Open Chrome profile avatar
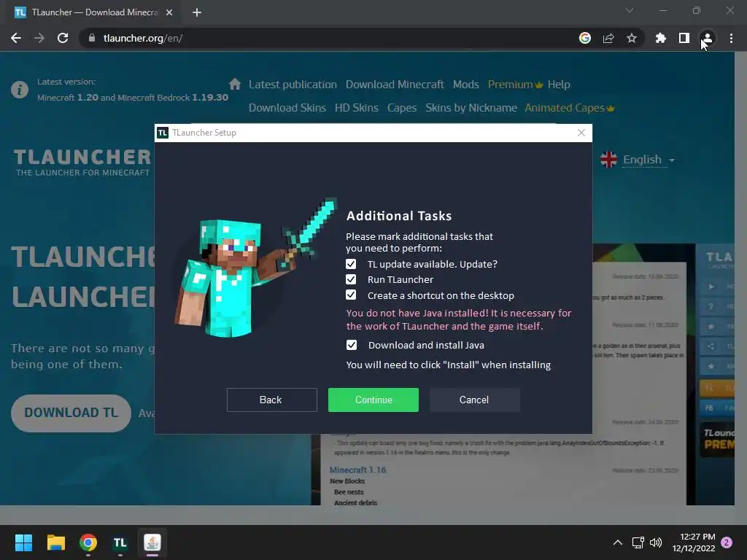 [x=708, y=38]
